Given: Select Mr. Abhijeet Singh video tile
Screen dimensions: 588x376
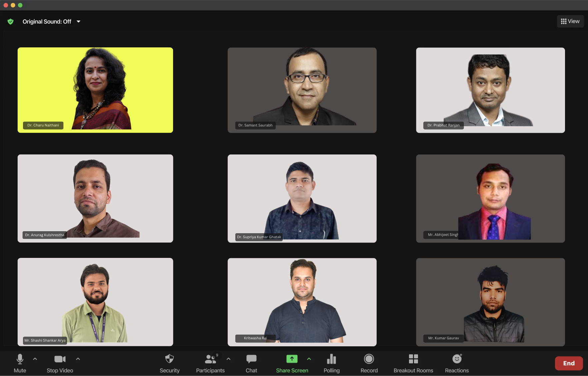Looking at the screenshot, I should [x=490, y=199].
